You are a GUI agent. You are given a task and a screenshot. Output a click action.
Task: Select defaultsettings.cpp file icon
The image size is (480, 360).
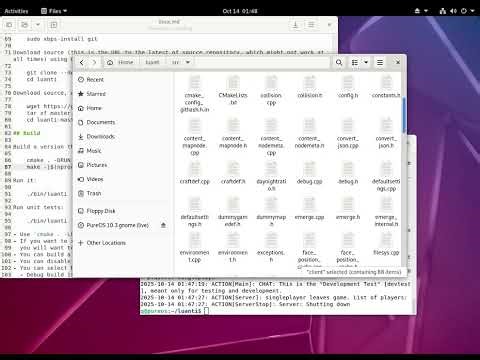[x=386, y=169]
